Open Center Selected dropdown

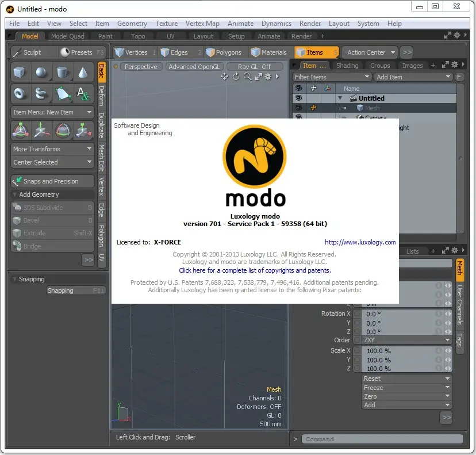[x=52, y=162]
